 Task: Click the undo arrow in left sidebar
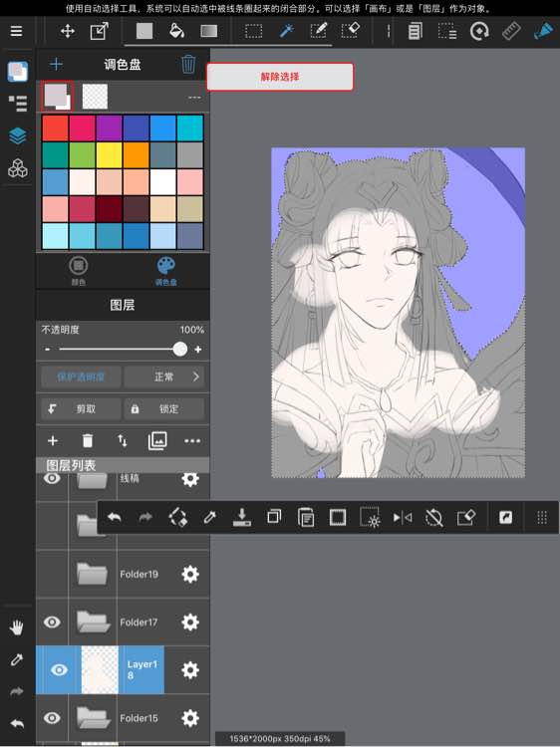pyautogui.click(x=17, y=724)
